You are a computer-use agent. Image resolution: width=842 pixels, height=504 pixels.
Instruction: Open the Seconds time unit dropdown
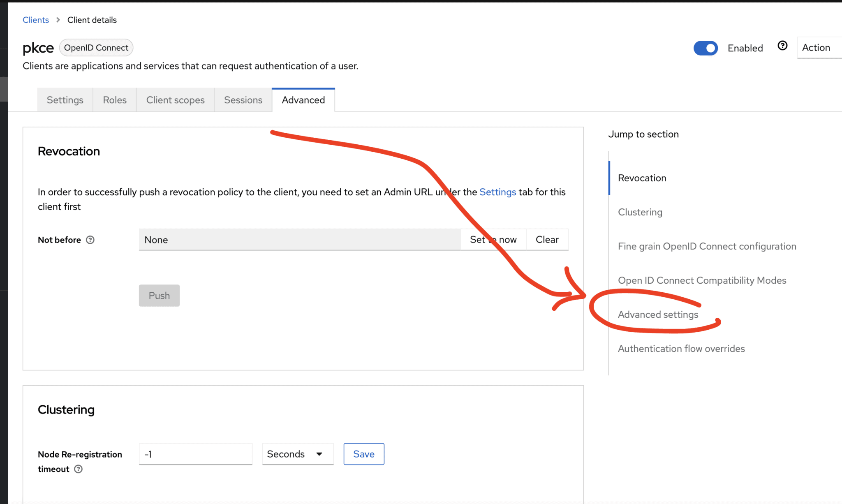[x=297, y=454]
